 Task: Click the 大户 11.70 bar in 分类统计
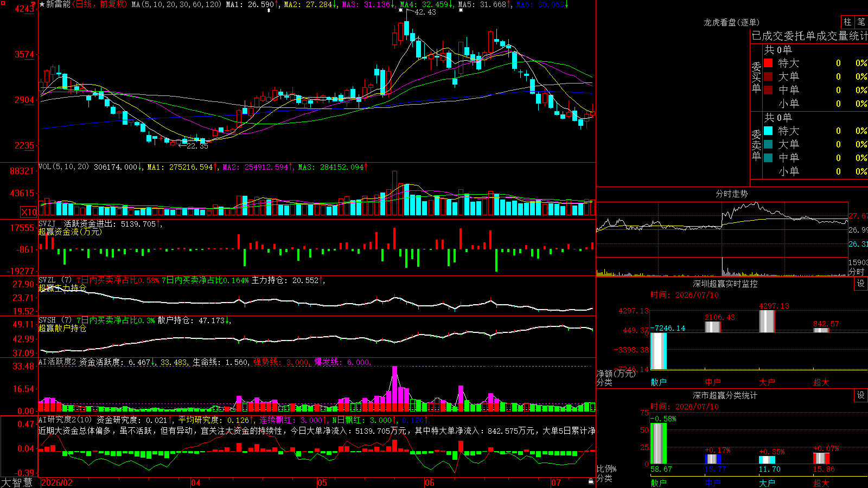(767, 460)
